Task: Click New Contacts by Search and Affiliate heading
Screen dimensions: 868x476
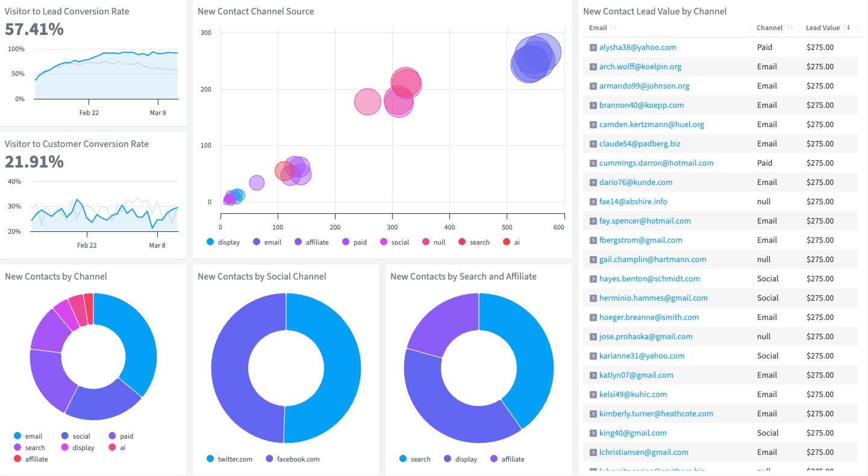Action: pyautogui.click(x=463, y=277)
